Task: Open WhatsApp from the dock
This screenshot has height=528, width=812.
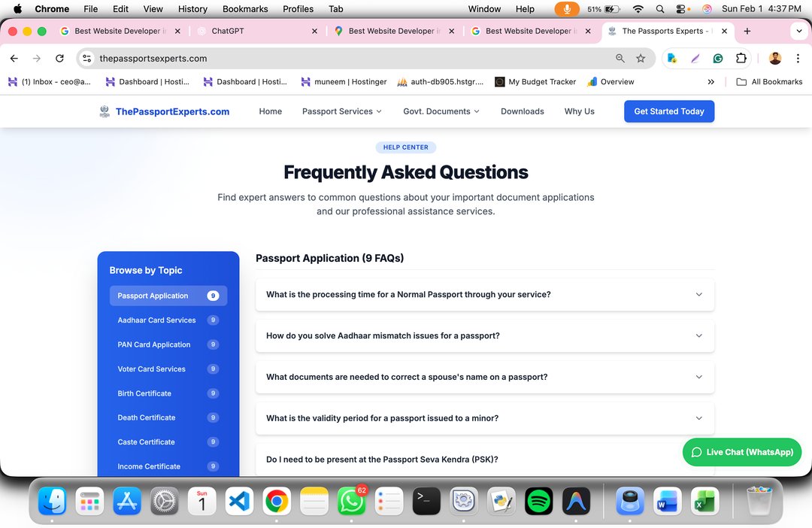Action: 351,501
